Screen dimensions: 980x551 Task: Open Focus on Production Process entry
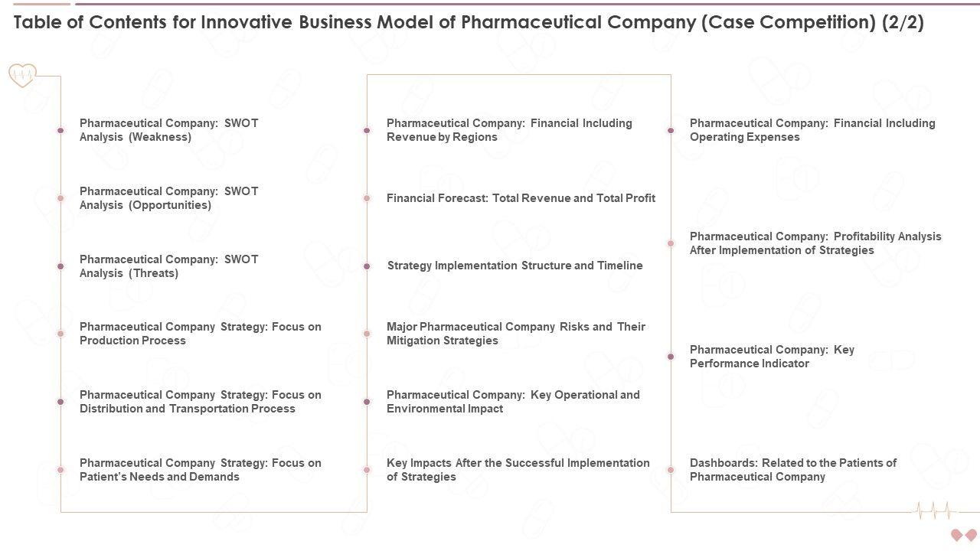click(200, 334)
